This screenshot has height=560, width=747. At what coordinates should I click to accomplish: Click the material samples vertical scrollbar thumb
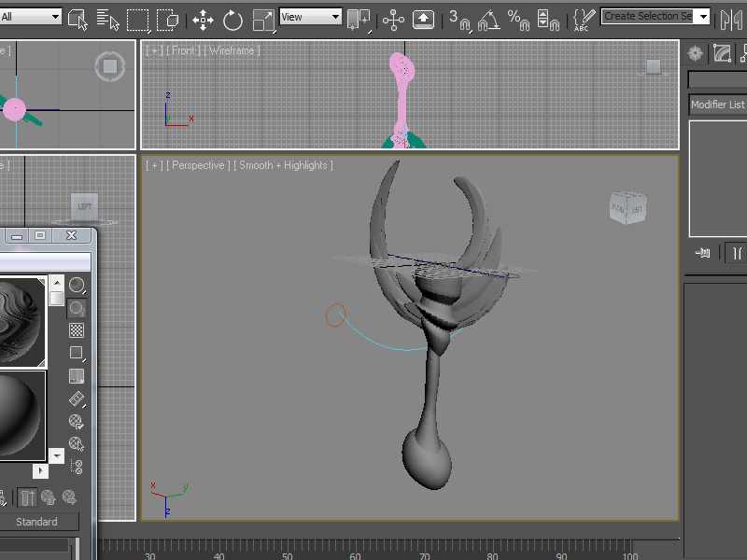pyautogui.click(x=56, y=299)
